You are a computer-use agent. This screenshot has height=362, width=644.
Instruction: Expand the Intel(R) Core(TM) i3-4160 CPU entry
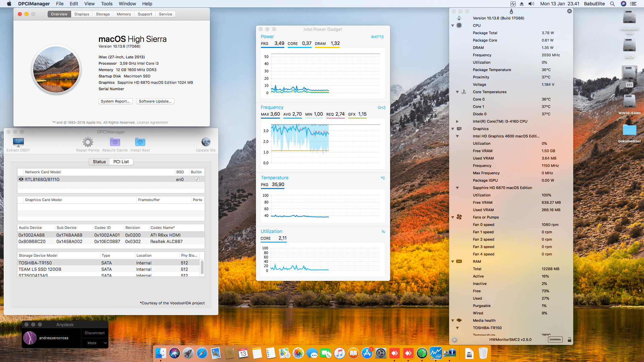[x=457, y=121]
